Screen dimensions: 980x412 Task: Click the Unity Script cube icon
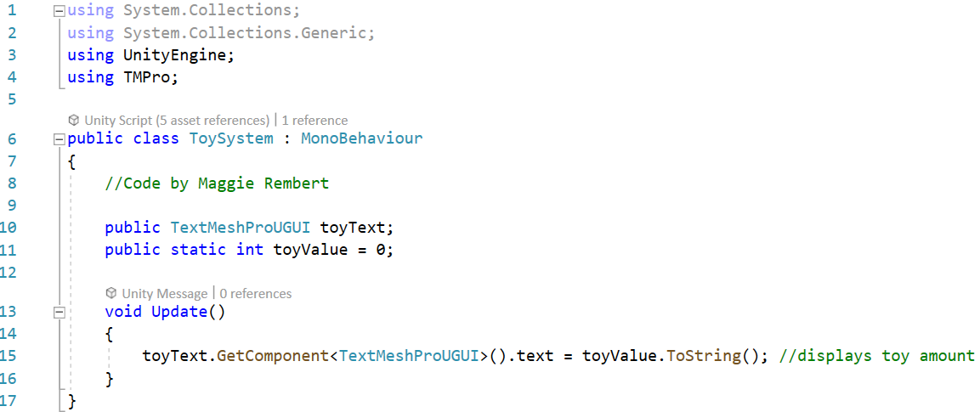pyautogui.click(x=74, y=120)
